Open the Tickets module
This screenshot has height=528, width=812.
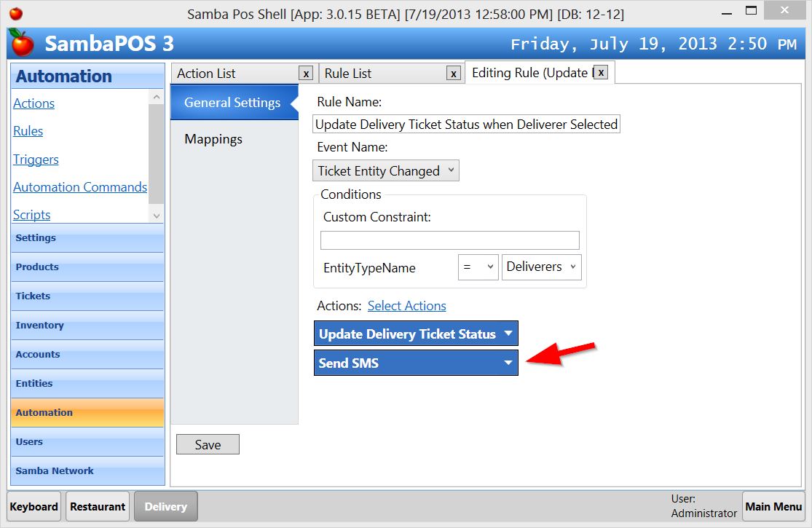(87, 296)
